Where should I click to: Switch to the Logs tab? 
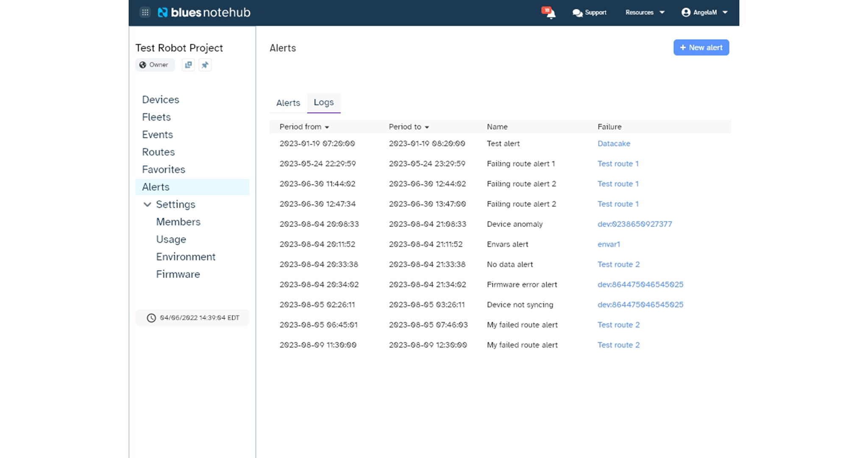(x=324, y=103)
